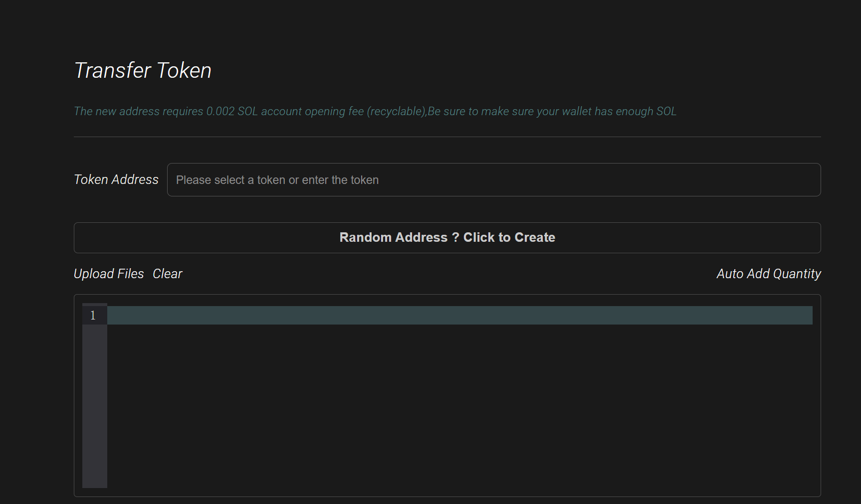Select Auto Add Quantity option
Viewport: 861px width, 504px height.
click(x=768, y=274)
